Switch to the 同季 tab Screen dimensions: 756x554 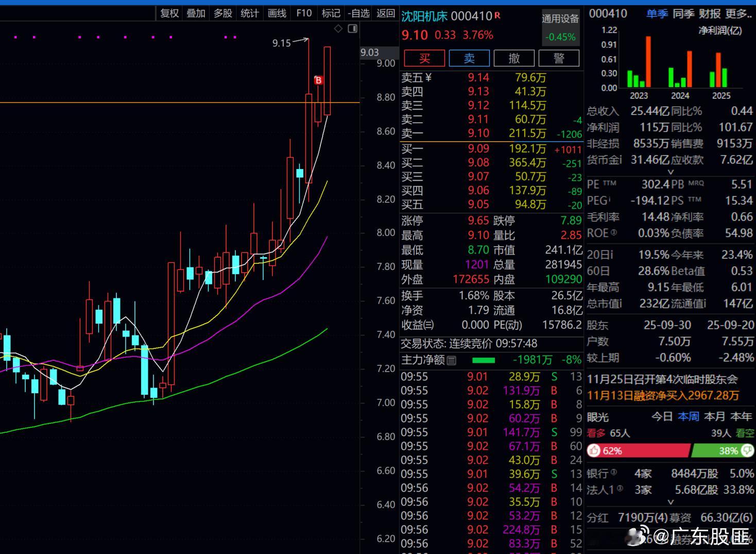683,14
